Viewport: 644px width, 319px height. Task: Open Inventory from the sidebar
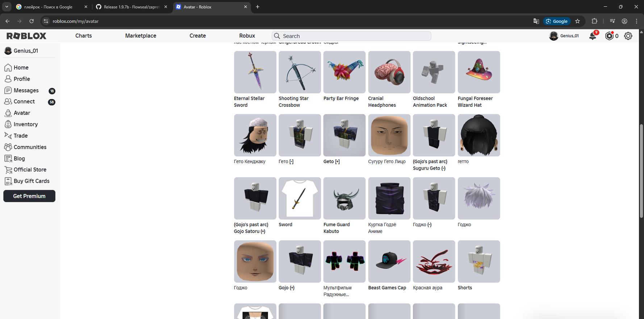click(25, 124)
